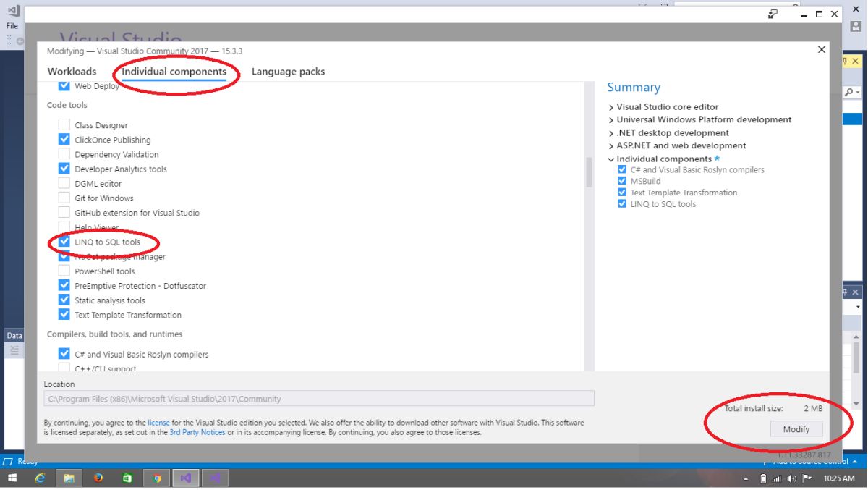This screenshot has height=490, width=868.
Task: Click the Ready status bar text
Action: pyautogui.click(x=27, y=461)
